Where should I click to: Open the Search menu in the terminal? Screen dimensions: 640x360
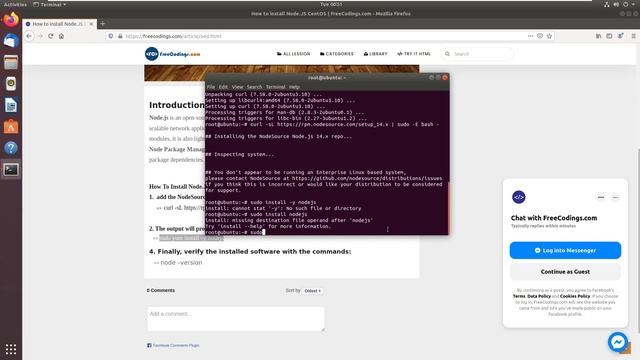[254, 87]
